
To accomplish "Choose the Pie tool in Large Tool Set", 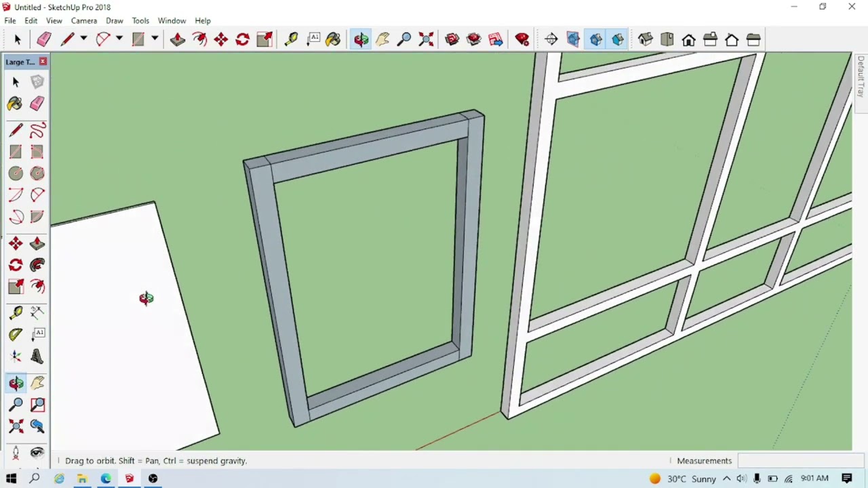I will [x=37, y=217].
